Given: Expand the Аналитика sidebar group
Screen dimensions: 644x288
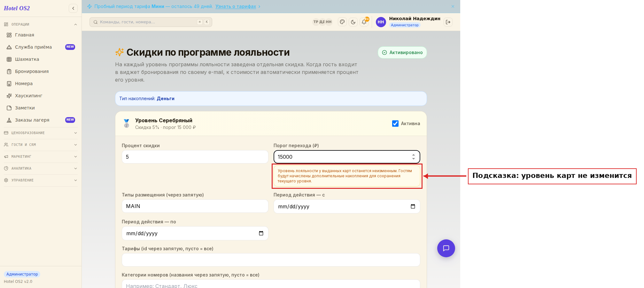Looking at the screenshot, I should [41, 168].
